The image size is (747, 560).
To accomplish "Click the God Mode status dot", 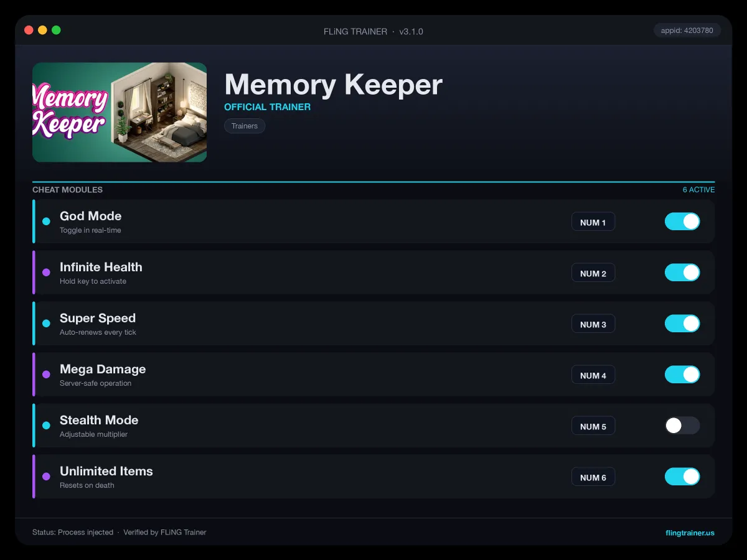I will (46, 222).
